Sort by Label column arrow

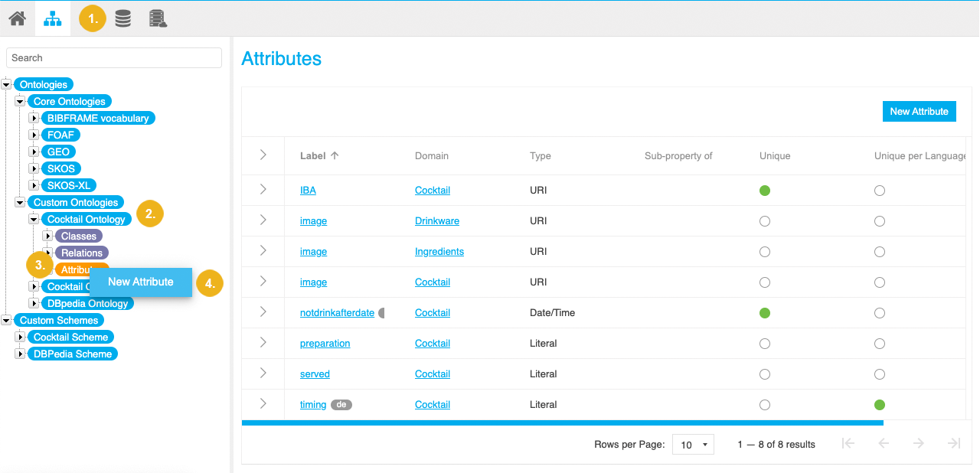coord(335,155)
